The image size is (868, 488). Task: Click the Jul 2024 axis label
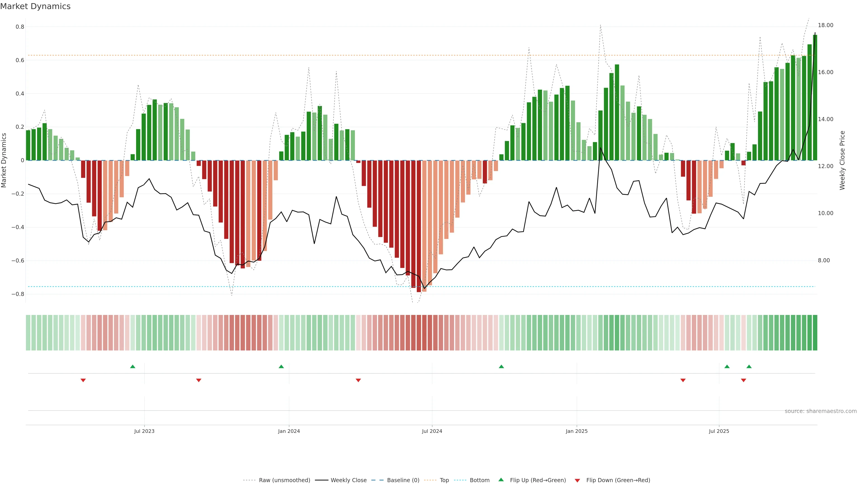tap(432, 431)
